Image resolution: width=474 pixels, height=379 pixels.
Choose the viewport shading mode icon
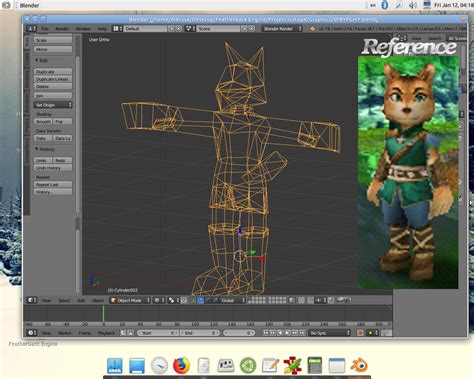click(x=159, y=300)
